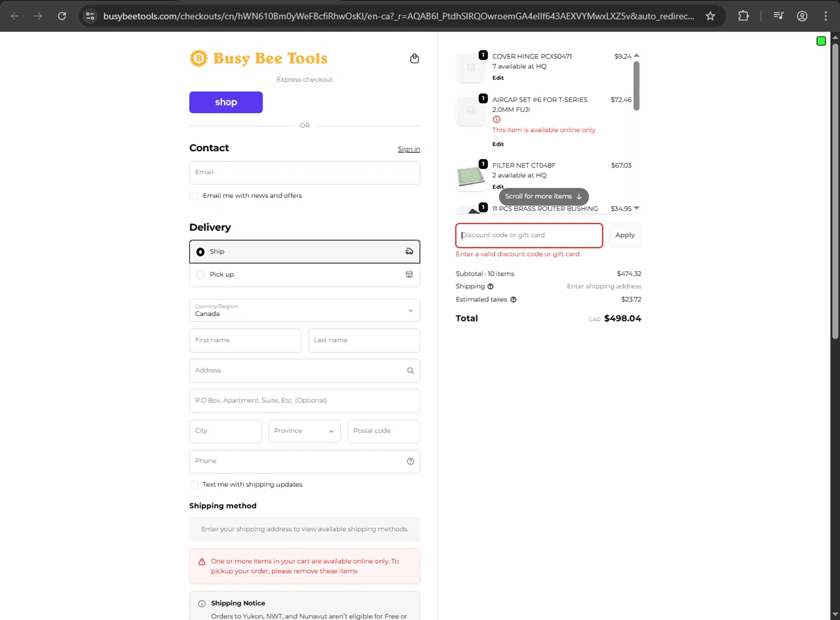Click the address search magnifier icon
This screenshot has height=620, width=840.
[410, 371]
